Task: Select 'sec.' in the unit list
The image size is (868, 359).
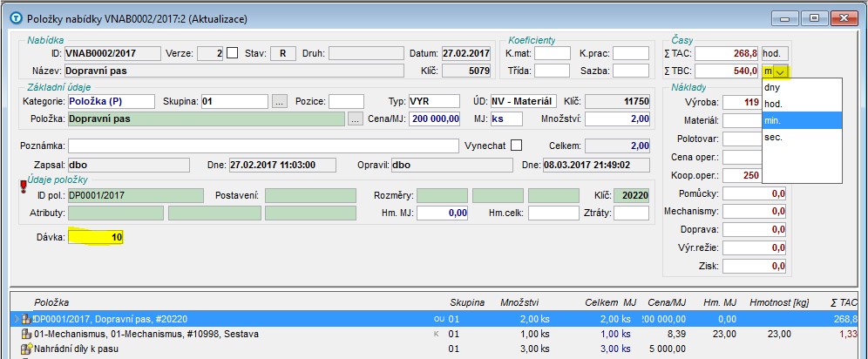Action: pyautogui.click(x=772, y=137)
